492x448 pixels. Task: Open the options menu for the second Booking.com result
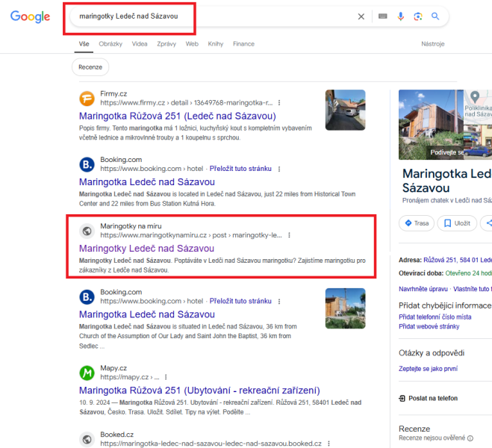click(279, 301)
